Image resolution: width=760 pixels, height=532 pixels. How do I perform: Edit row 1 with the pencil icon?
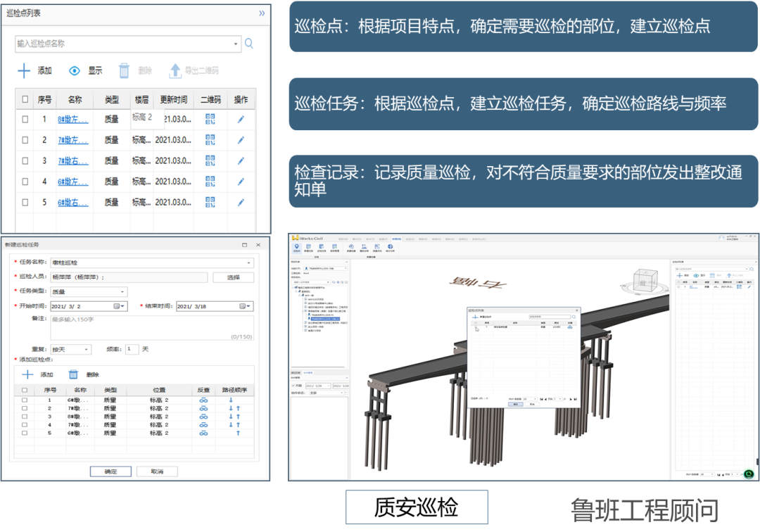point(241,119)
